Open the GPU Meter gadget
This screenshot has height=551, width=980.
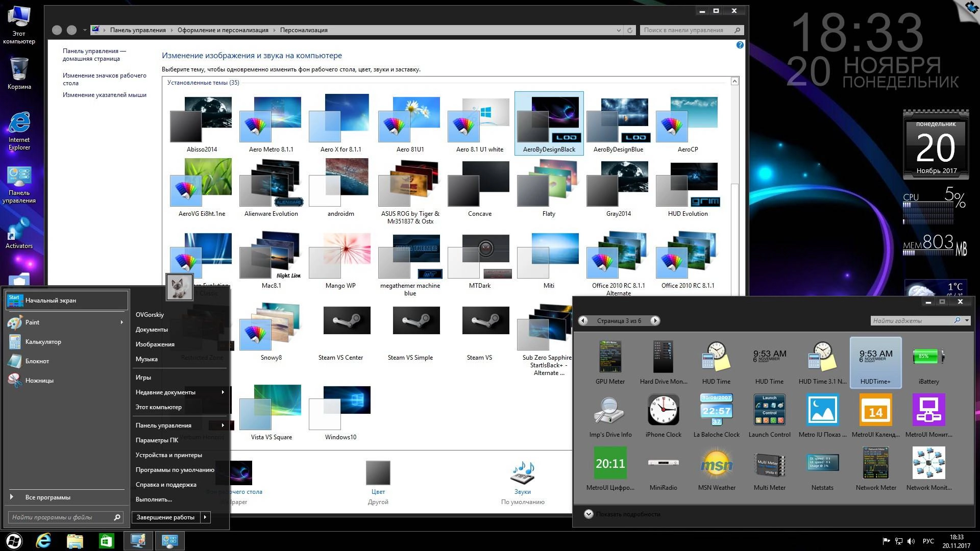click(610, 357)
